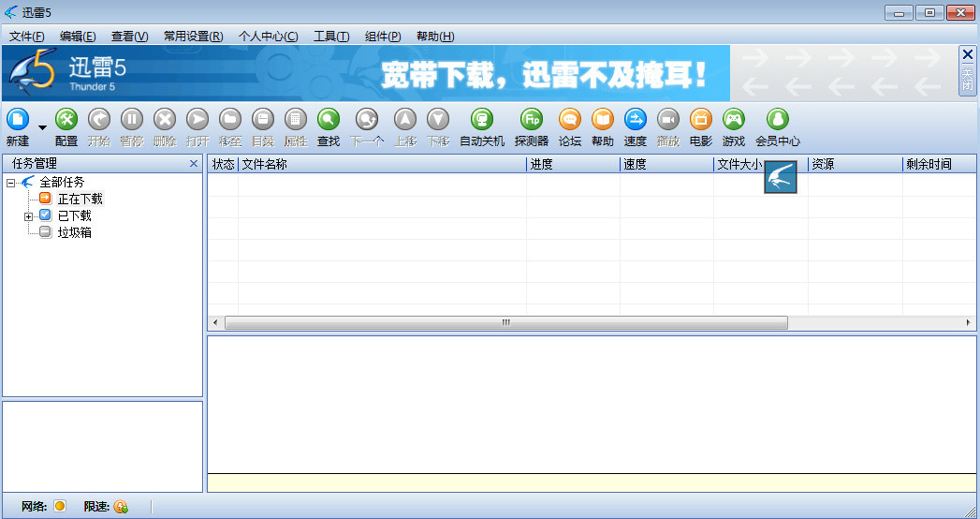The width and height of the screenshot is (980, 519).
Task: Close the 任务管理 panel
Action: point(194,164)
